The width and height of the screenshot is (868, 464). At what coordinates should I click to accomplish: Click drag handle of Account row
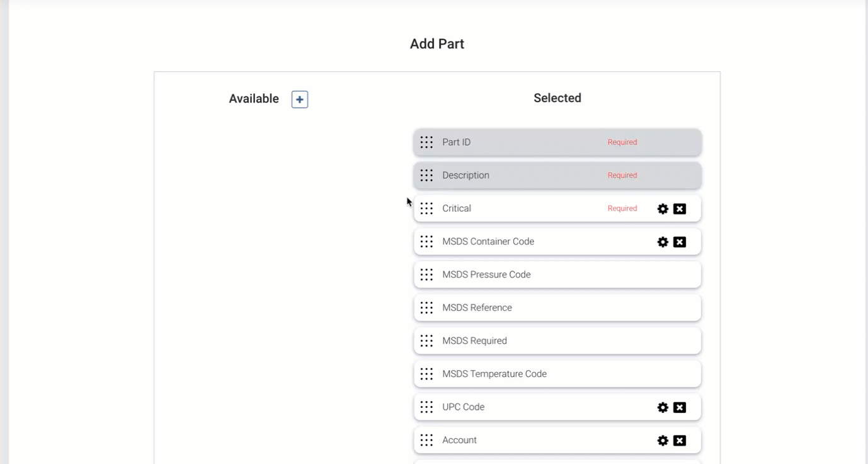point(426,440)
